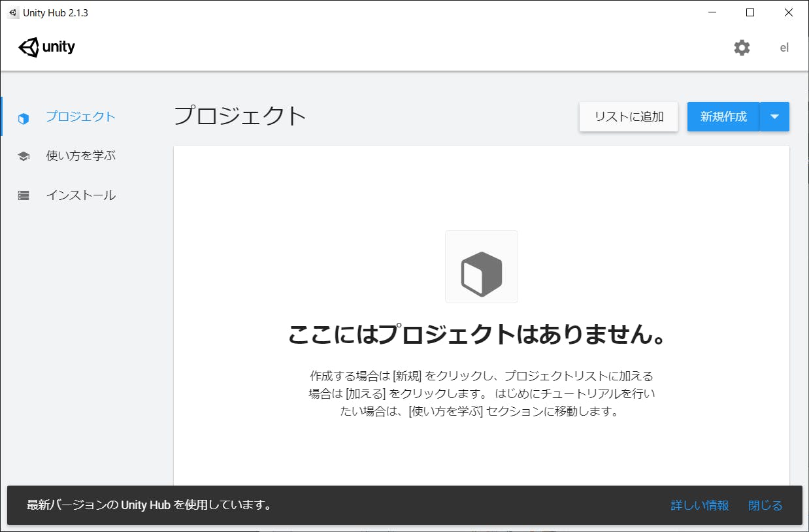Click the 最新バージョンの Unity Hub notification text
This screenshot has height=532, width=809.
(150, 505)
